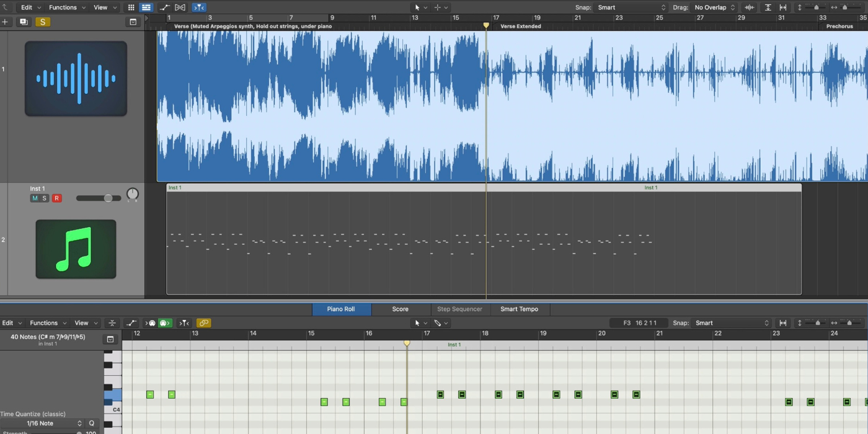Open piano roll pencil tool menu

pos(441,323)
